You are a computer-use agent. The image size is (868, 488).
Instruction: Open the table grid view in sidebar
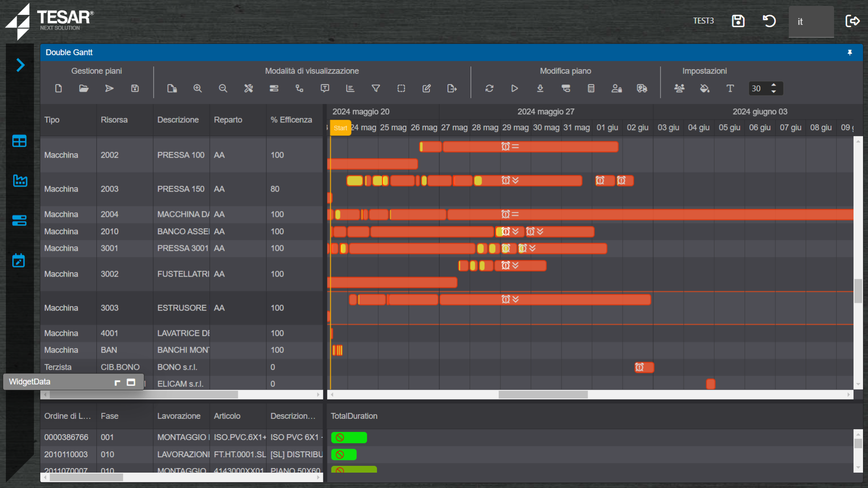tap(19, 141)
